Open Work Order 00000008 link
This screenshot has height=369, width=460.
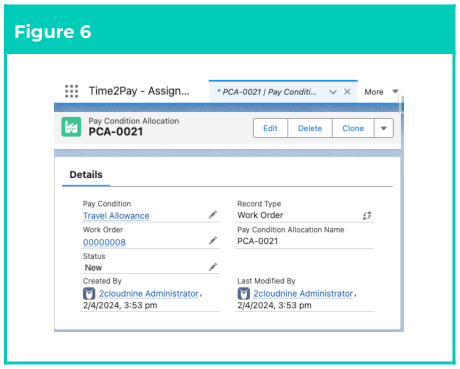point(104,242)
